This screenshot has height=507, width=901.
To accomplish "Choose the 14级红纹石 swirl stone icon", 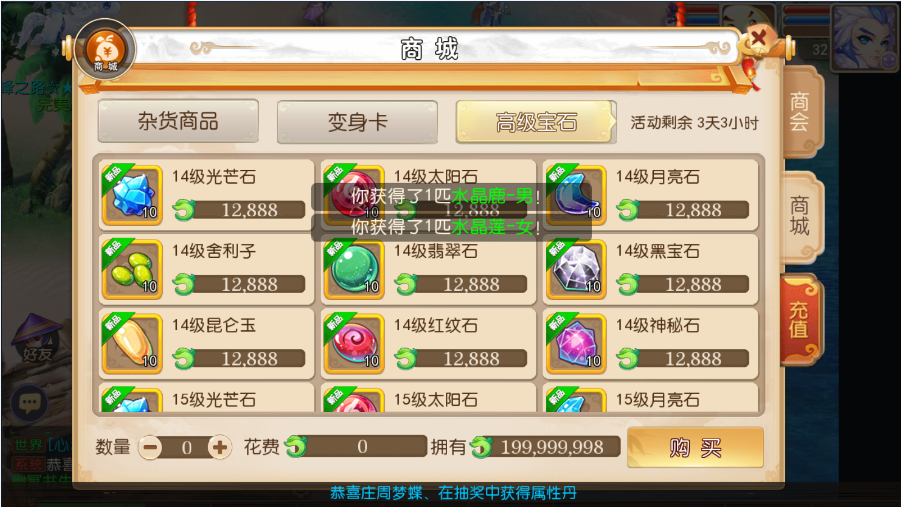I will tap(355, 344).
